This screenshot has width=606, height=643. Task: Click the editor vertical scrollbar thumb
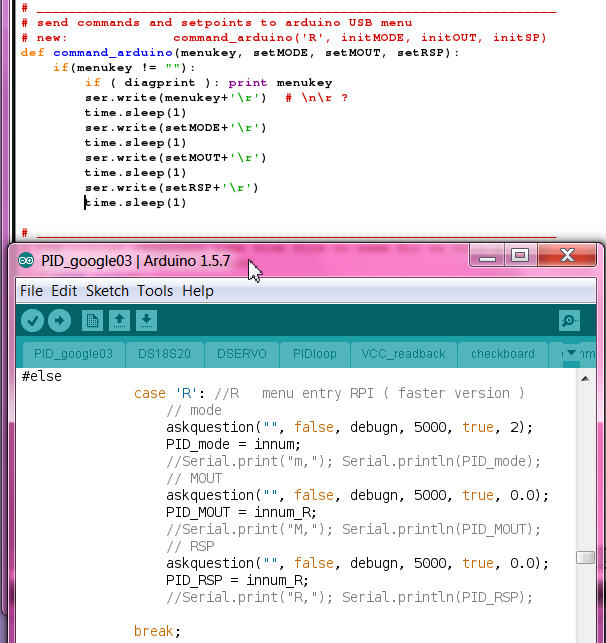tap(586, 558)
